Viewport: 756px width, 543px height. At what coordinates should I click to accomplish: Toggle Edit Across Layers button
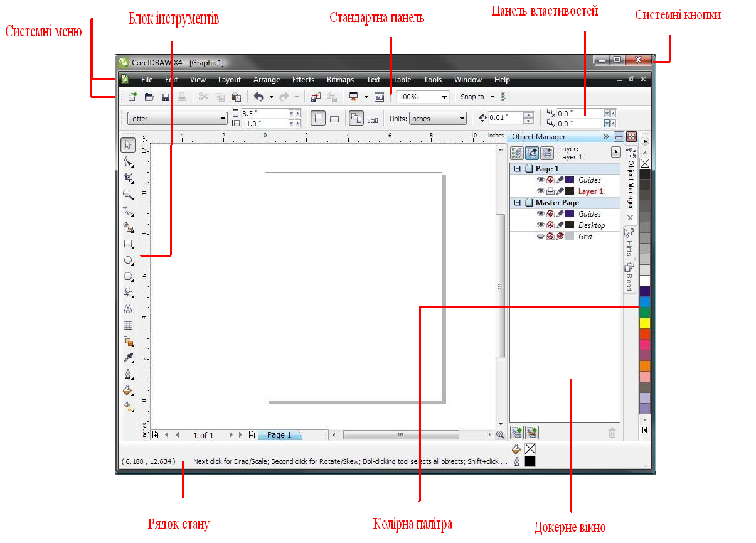click(532, 152)
